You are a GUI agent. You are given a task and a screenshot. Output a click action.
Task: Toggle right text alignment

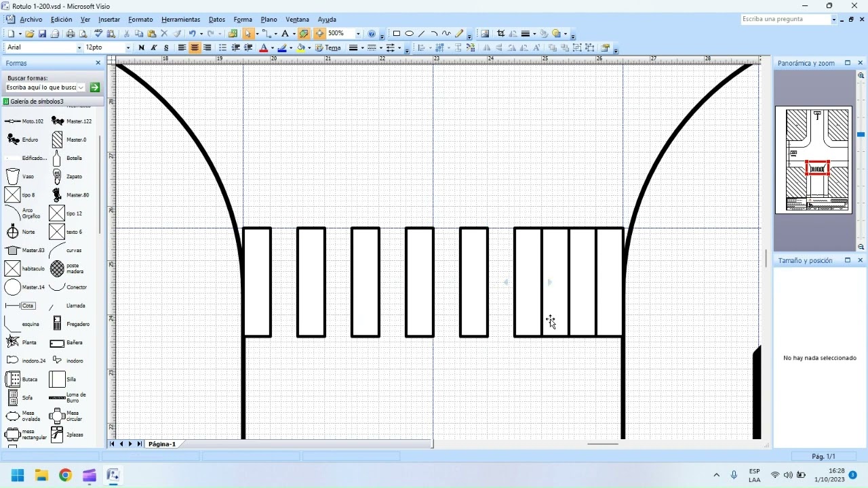click(x=207, y=47)
